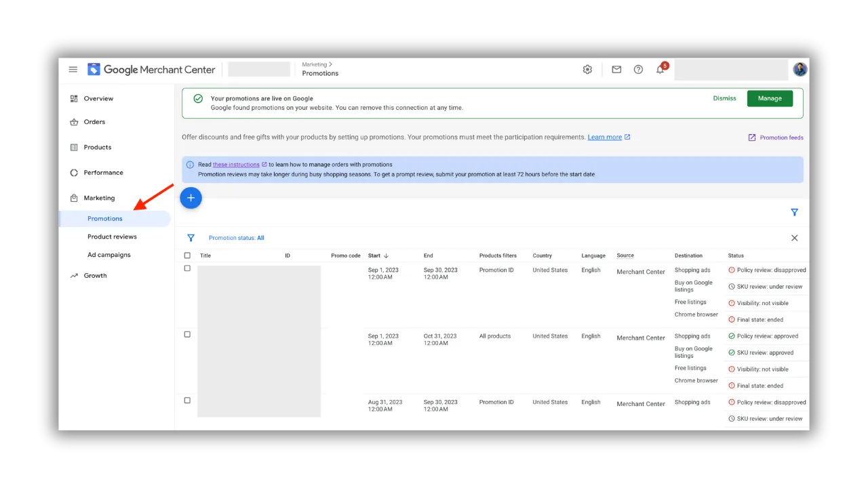The image size is (868, 488).
Task: Click the Growth trend arrow icon in sidebar
Action: pyautogui.click(x=74, y=276)
